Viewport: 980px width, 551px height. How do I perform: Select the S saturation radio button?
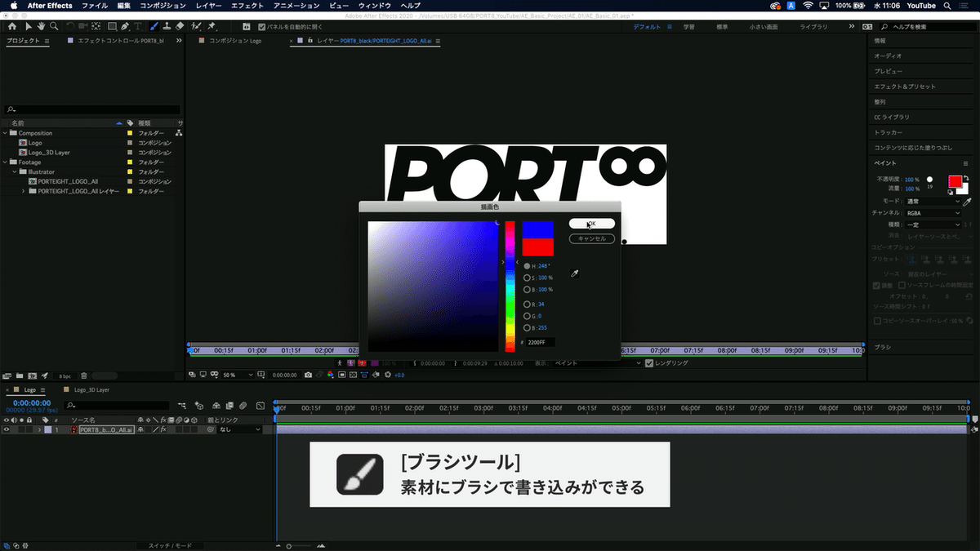(x=528, y=278)
